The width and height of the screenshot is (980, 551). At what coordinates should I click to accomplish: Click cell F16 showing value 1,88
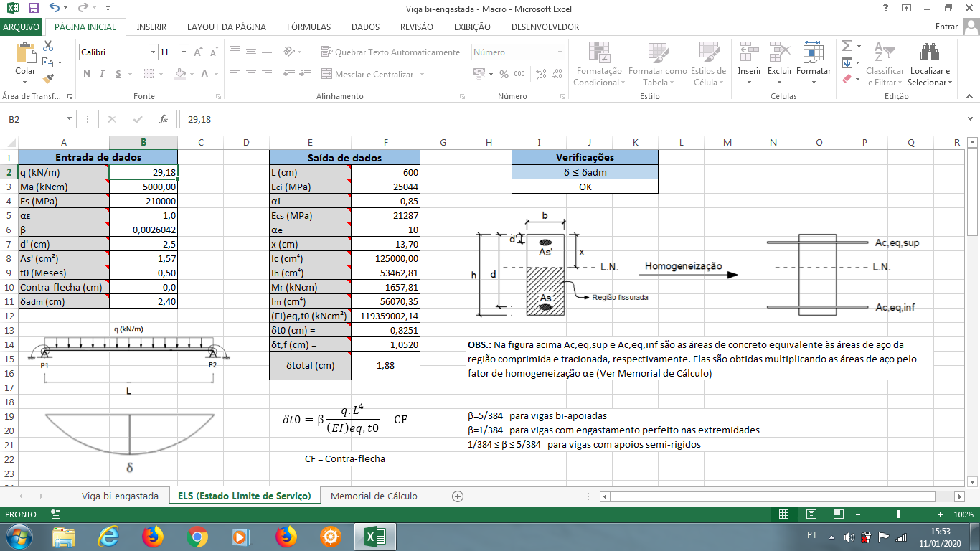tap(385, 366)
